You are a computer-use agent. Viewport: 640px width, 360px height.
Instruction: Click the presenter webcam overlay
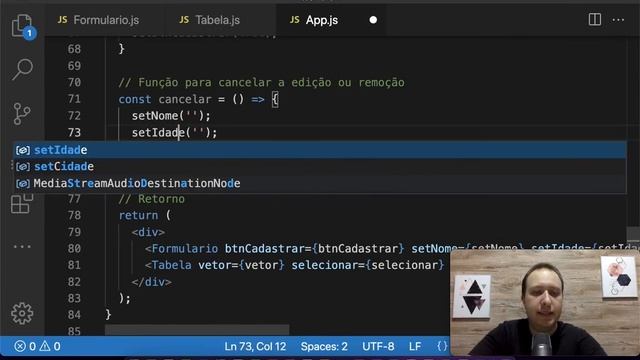click(545, 303)
